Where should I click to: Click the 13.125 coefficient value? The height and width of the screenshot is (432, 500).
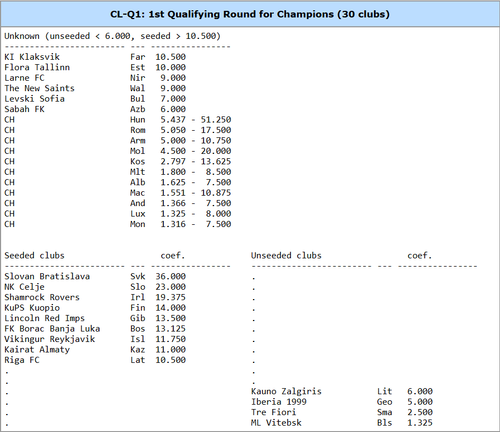(x=170, y=329)
